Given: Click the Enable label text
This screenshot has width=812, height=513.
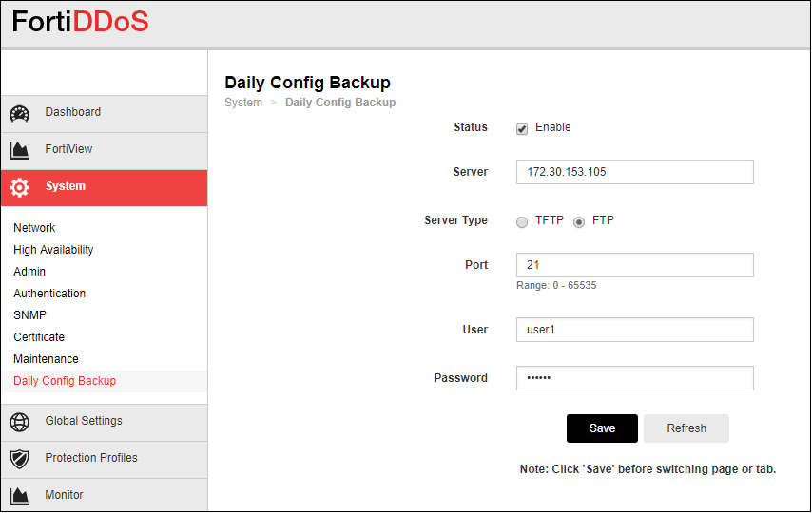Looking at the screenshot, I should pos(553,127).
